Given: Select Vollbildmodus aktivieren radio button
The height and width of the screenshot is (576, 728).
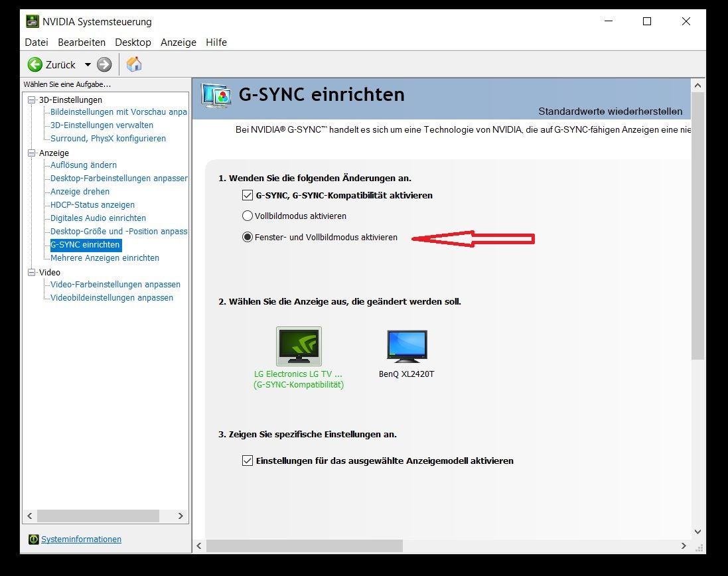Looking at the screenshot, I should (248, 216).
